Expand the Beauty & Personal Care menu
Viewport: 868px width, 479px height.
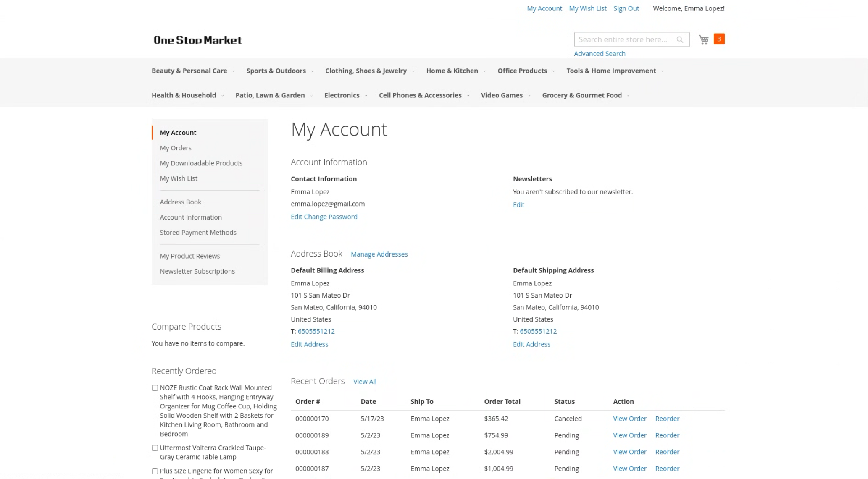189,71
